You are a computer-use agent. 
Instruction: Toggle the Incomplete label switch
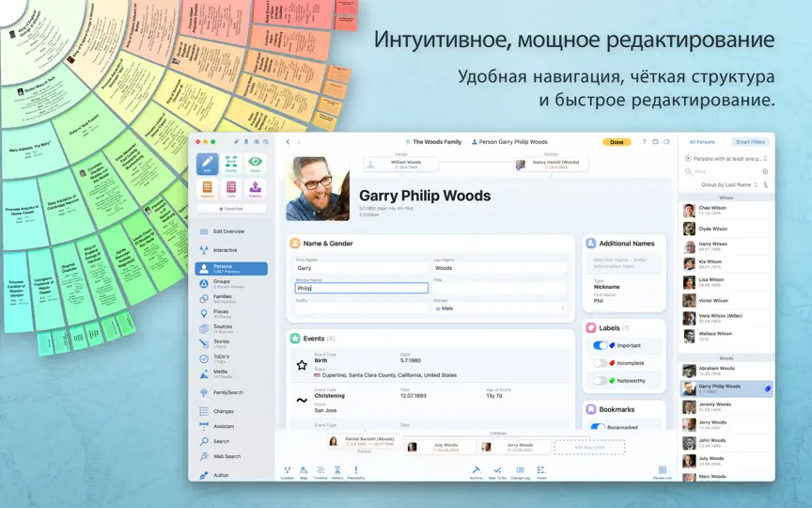[600, 363]
